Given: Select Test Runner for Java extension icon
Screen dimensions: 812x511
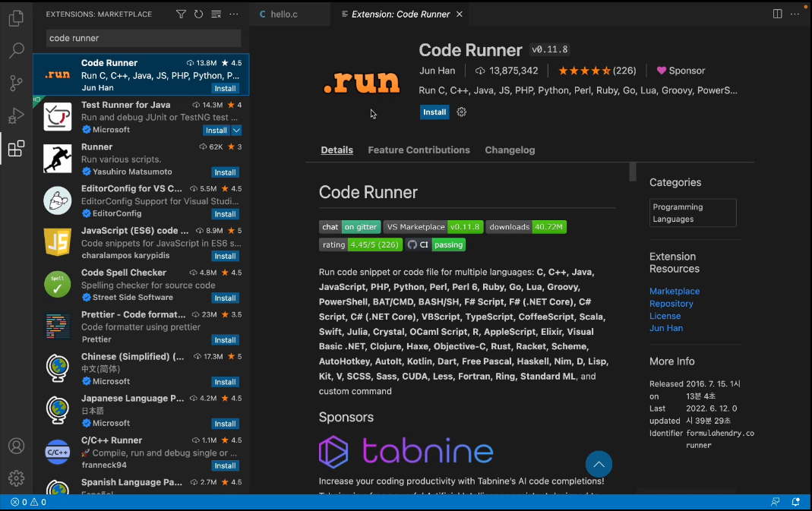Looking at the screenshot, I should pos(58,116).
